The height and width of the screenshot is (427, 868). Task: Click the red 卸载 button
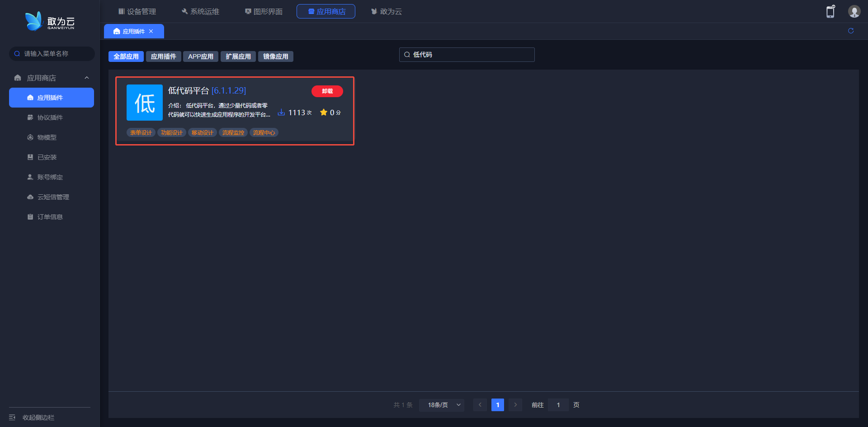pyautogui.click(x=327, y=91)
